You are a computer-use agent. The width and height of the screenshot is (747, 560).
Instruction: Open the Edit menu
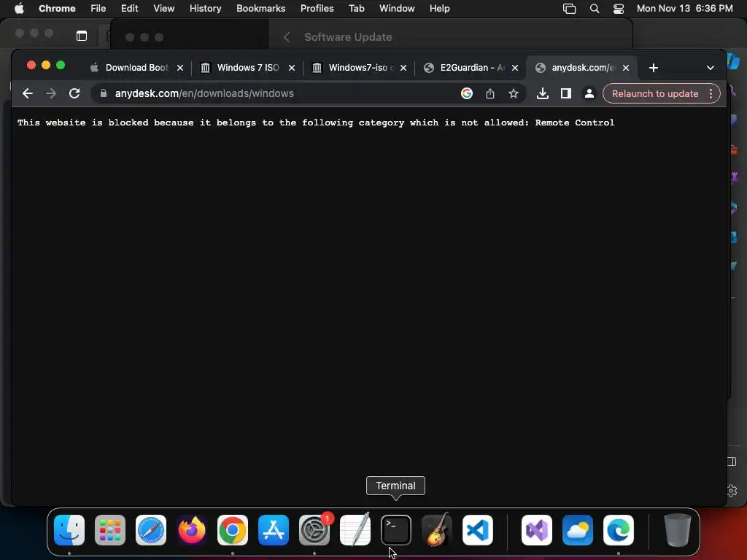130,9
